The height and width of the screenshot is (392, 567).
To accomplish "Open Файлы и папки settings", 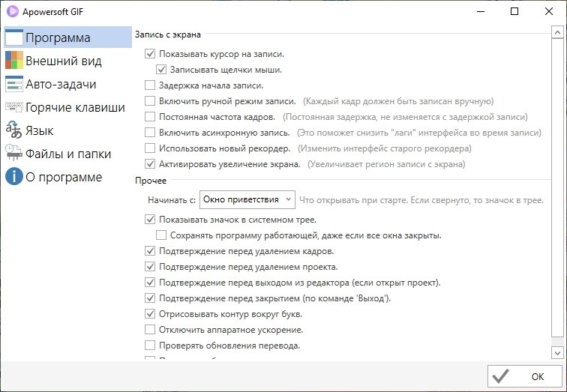I will pos(68,153).
